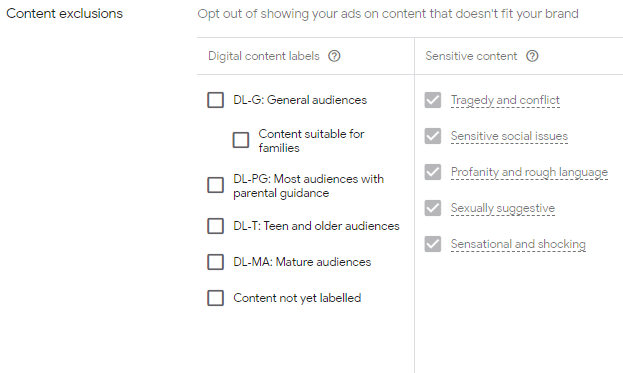Screen dimensions: 623x373
Task: Uncheck Profanity and rough language checkbox
Action: coord(433,172)
